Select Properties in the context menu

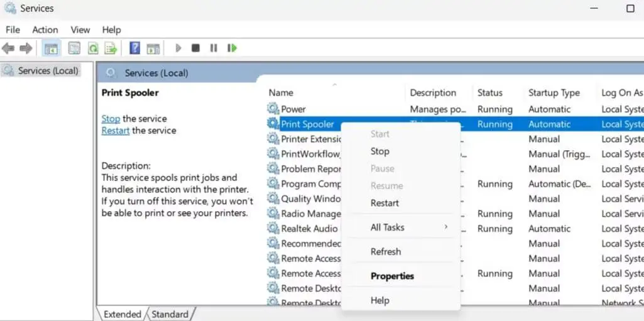(392, 276)
